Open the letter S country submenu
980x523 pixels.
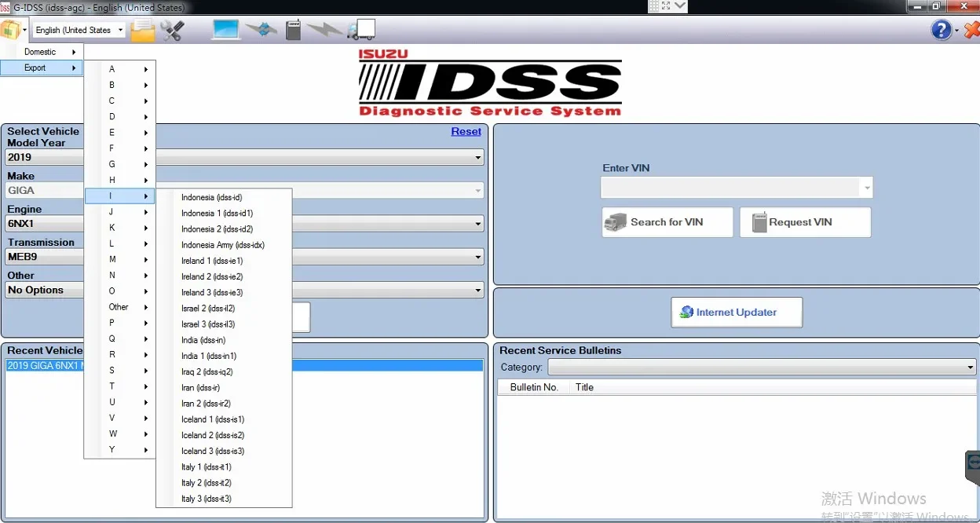point(120,371)
